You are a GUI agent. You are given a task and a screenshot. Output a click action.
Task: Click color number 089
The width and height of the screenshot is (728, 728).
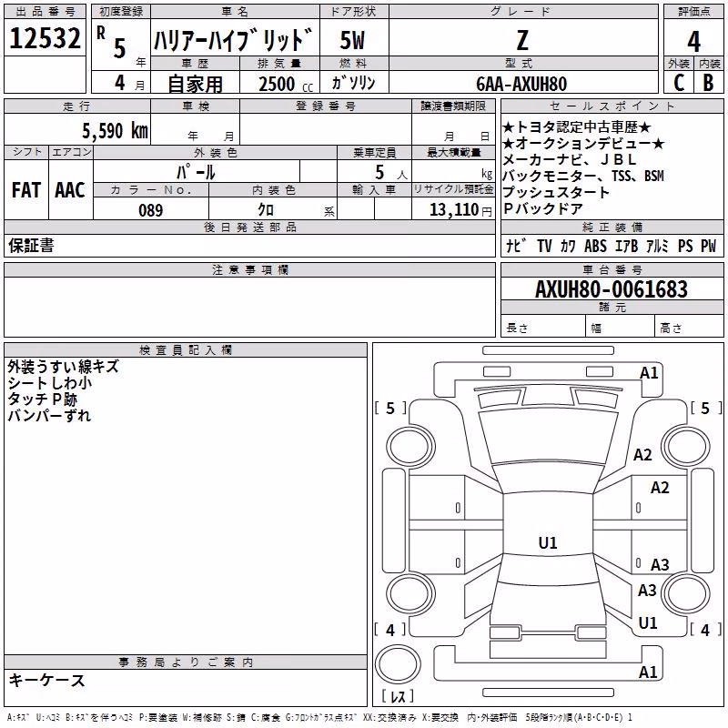(151, 210)
